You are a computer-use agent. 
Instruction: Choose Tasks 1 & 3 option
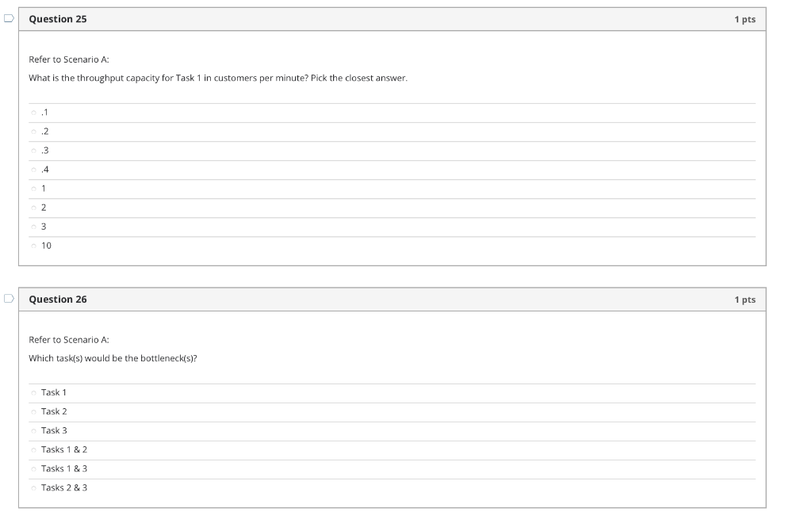[x=33, y=469]
